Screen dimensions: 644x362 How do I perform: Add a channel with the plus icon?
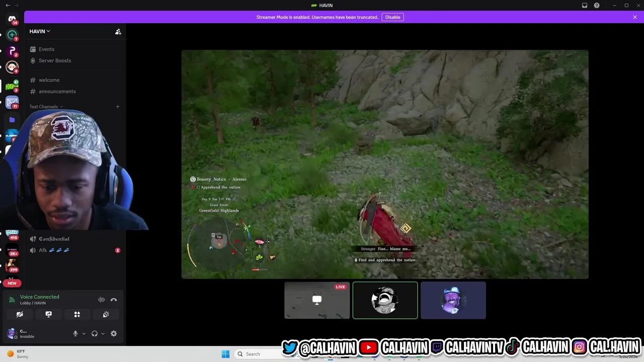click(118, 107)
